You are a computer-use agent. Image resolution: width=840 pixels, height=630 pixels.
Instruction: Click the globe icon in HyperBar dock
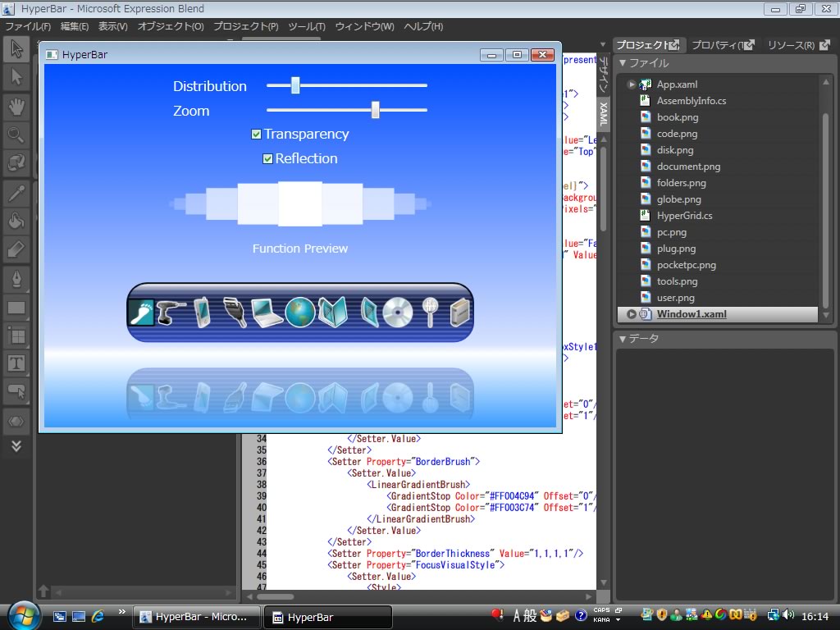click(x=300, y=313)
